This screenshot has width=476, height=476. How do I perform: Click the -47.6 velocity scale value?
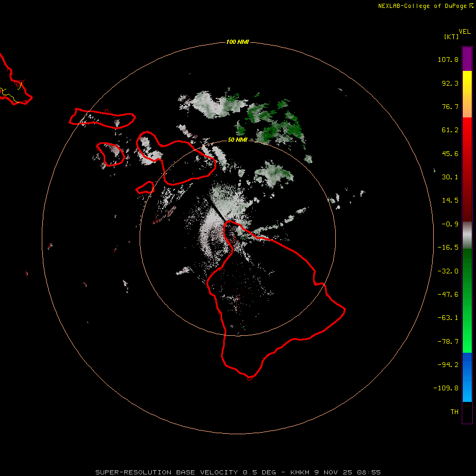448,295
